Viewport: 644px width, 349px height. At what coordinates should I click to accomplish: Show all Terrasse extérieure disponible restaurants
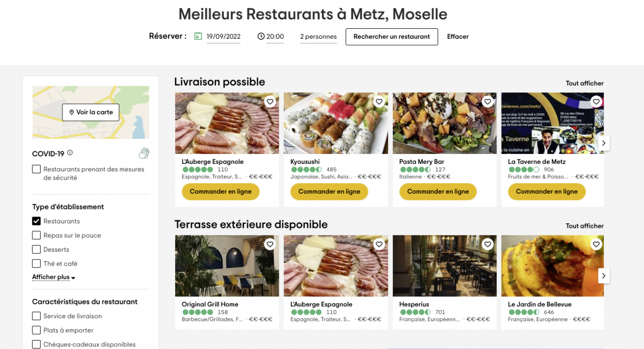click(584, 226)
